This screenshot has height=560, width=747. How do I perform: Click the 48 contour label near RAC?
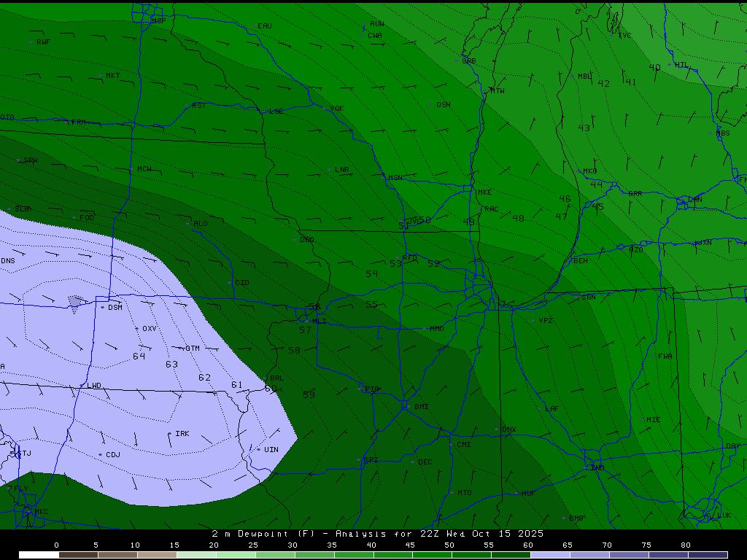coord(519,219)
